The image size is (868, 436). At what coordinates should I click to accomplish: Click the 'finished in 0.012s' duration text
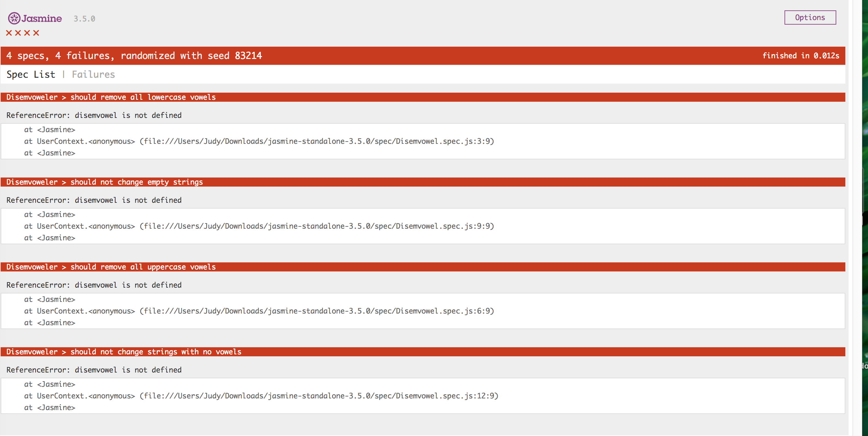pos(801,56)
